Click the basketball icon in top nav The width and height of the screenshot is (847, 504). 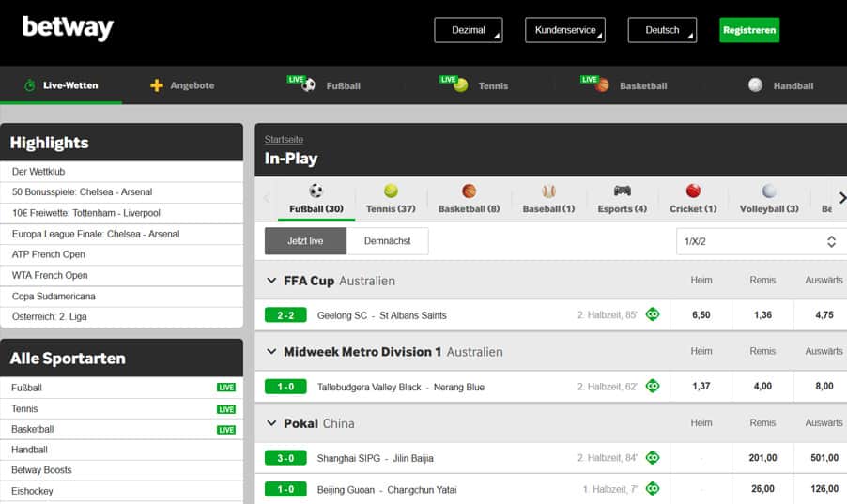click(x=602, y=85)
